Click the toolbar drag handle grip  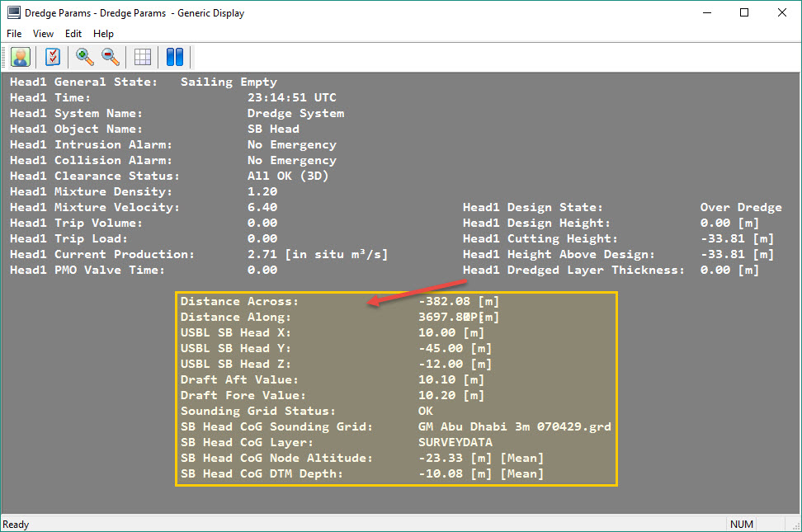[x=4, y=57]
